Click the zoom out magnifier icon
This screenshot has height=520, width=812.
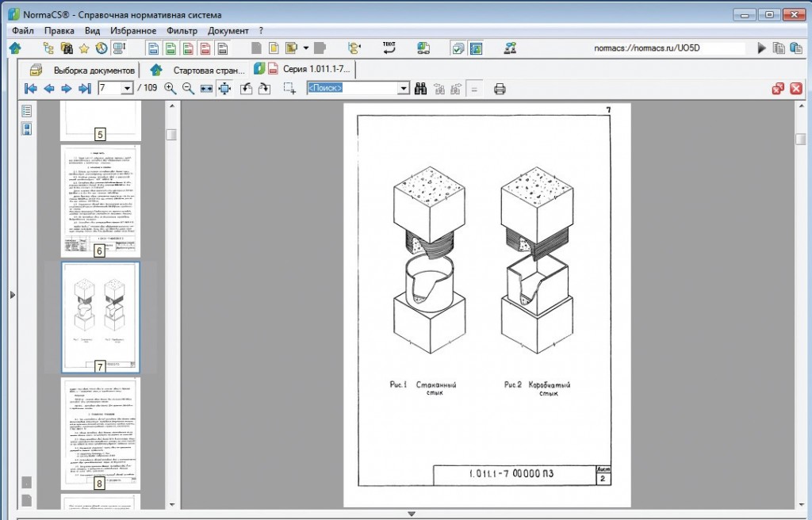[x=188, y=89]
